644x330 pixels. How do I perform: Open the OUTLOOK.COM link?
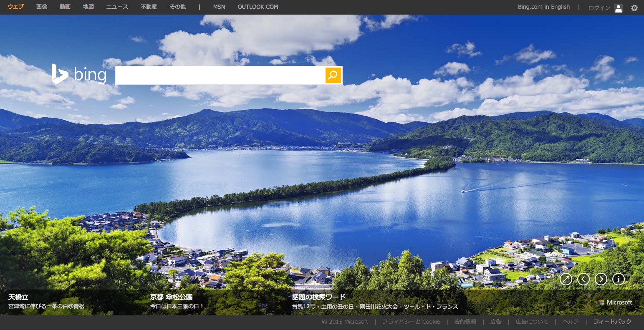[x=258, y=7]
